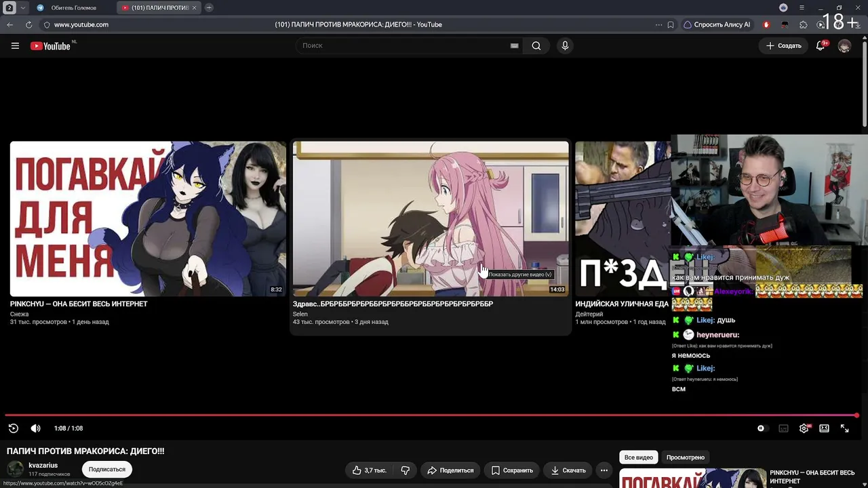
Task: Open the address bar three-dot menu
Action: [658, 24]
